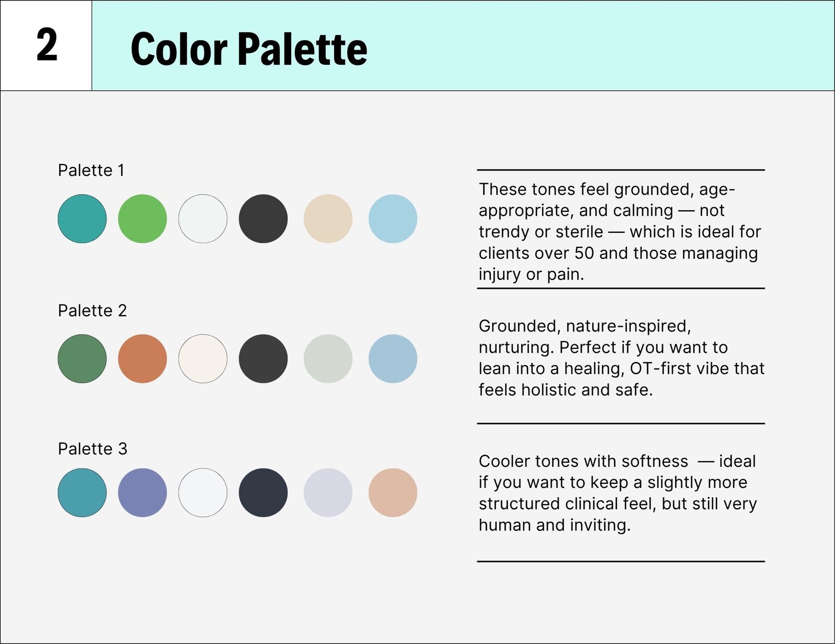
Task: Select the bright green swatch in Palette 1
Action: [142, 219]
